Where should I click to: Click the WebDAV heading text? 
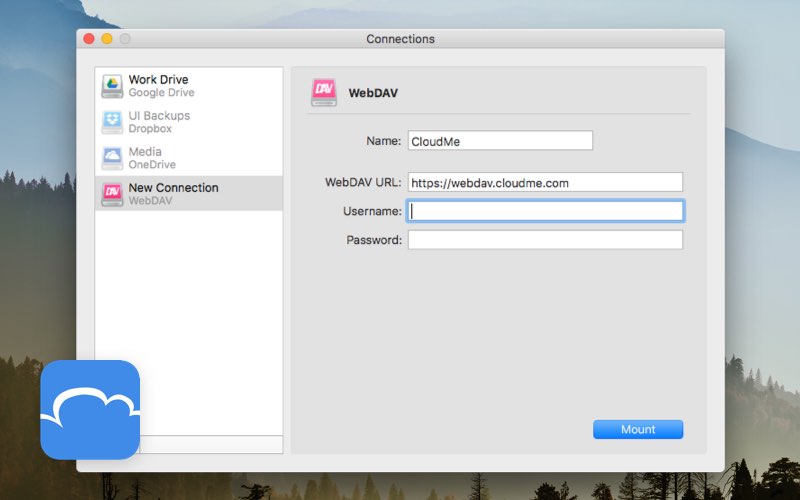click(373, 93)
